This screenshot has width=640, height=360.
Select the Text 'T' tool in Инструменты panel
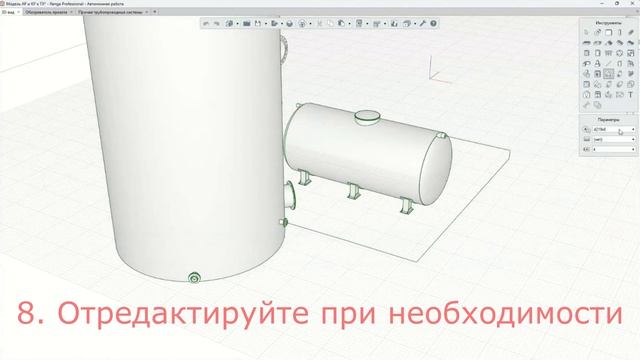631,95
